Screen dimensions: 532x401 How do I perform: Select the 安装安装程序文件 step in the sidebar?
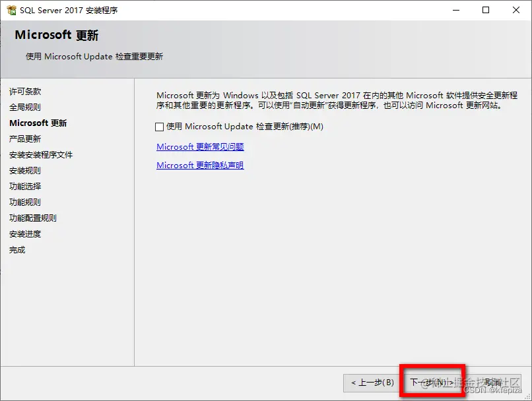(41, 155)
